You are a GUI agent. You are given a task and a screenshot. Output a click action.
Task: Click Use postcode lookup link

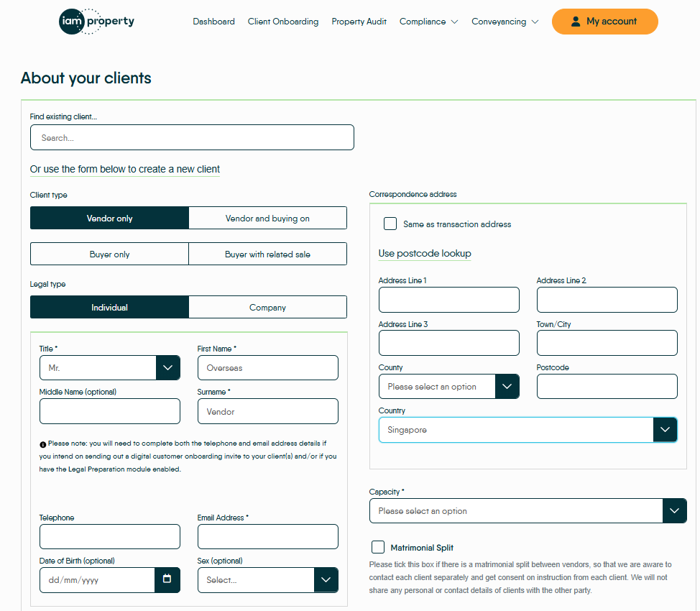click(x=425, y=253)
